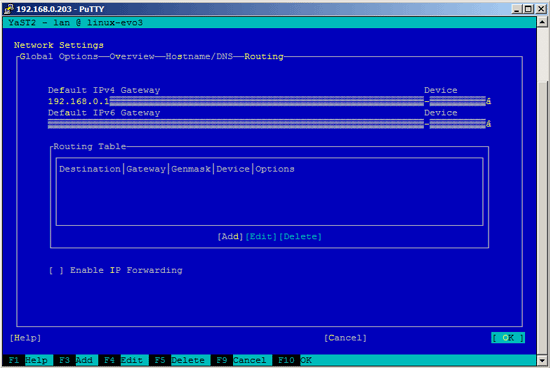Close the PuTTY window
The image size is (550, 368).
[x=541, y=9]
